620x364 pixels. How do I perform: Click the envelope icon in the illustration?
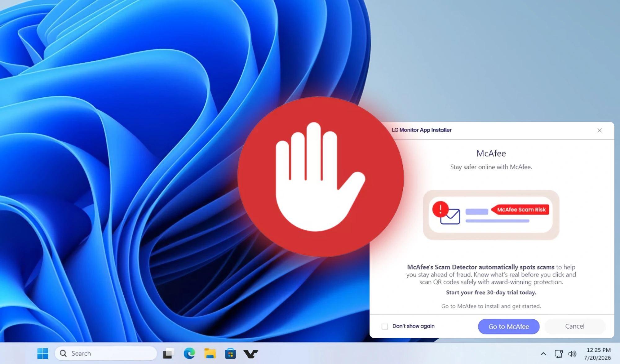pos(451,217)
